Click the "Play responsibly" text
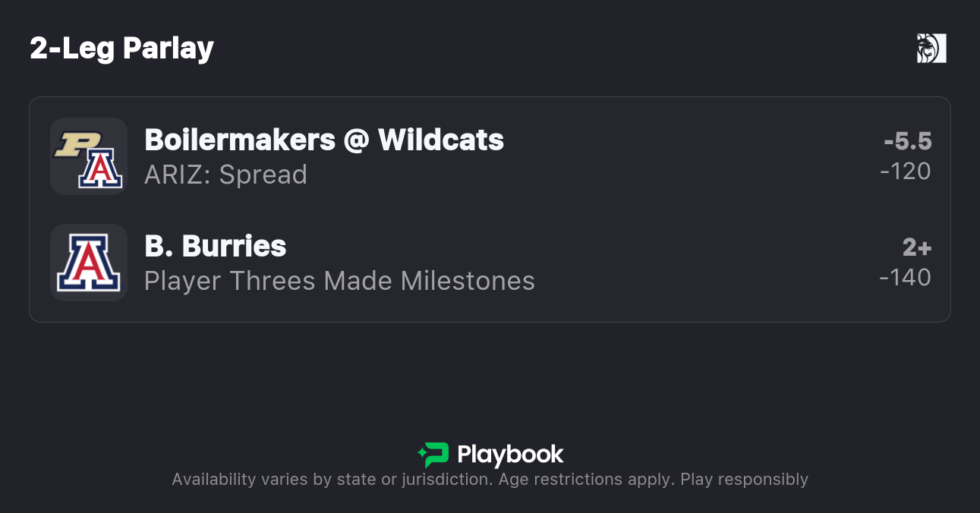The width and height of the screenshot is (980, 513). point(744,480)
